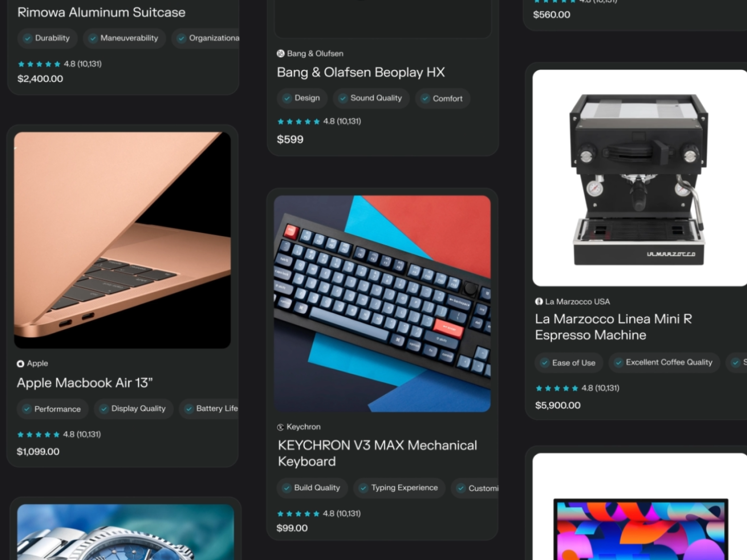Toggle the Durability check chip
The width and height of the screenshot is (747, 560).
pos(47,38)
